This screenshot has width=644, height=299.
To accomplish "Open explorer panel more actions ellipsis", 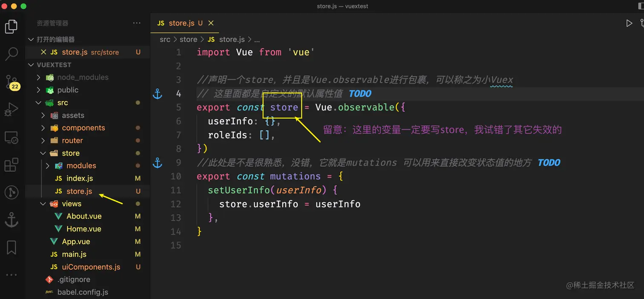I will (x=137, y=23).
